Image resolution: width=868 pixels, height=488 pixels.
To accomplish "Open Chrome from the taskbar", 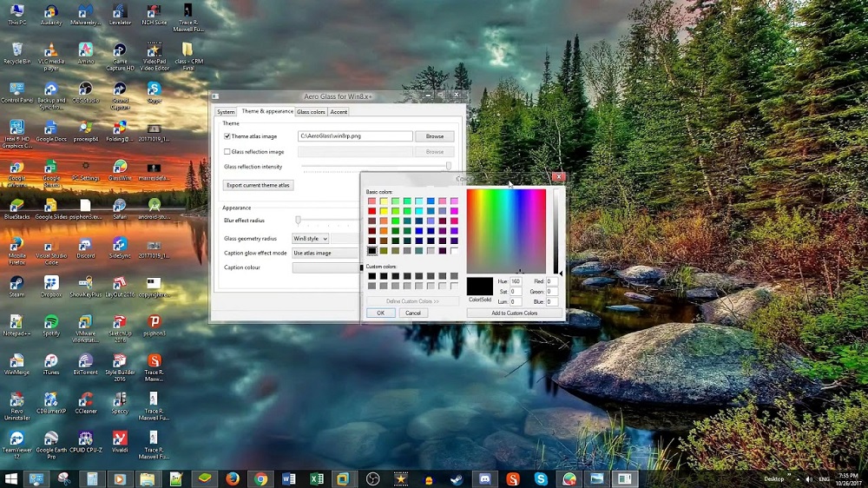I will coord(260,478).
